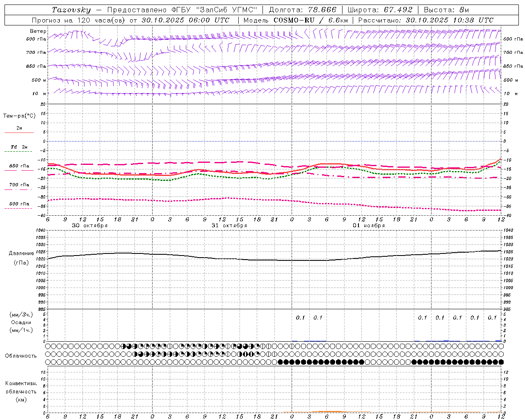Click the 700 гПа entry in temperature legend

[x=19, y=185]
